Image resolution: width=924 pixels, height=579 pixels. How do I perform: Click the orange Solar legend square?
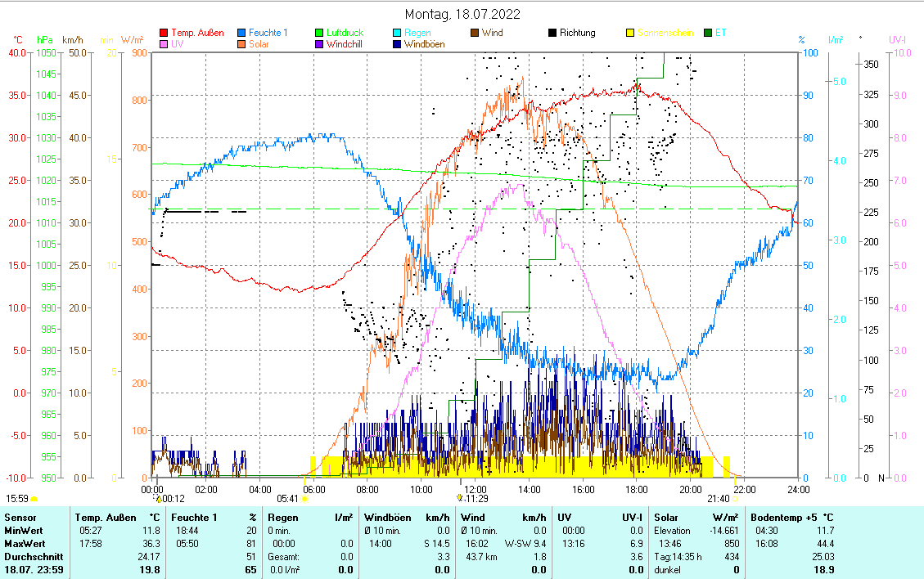(x=242, y=45)
